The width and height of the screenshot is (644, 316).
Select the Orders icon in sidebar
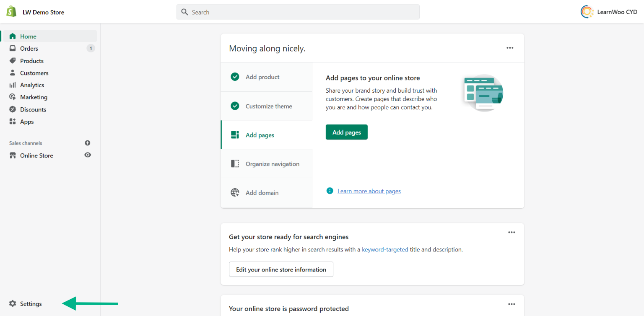pyautogui.click(x=12, y=48)
